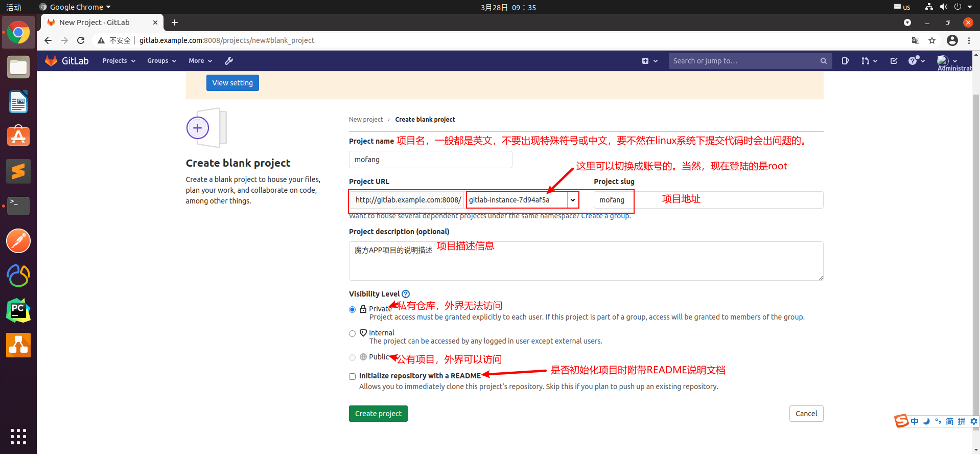Open the namespace dropdown gitlab-instance-7d94af5a
The image size is (980, 454).
click(522, 200)
